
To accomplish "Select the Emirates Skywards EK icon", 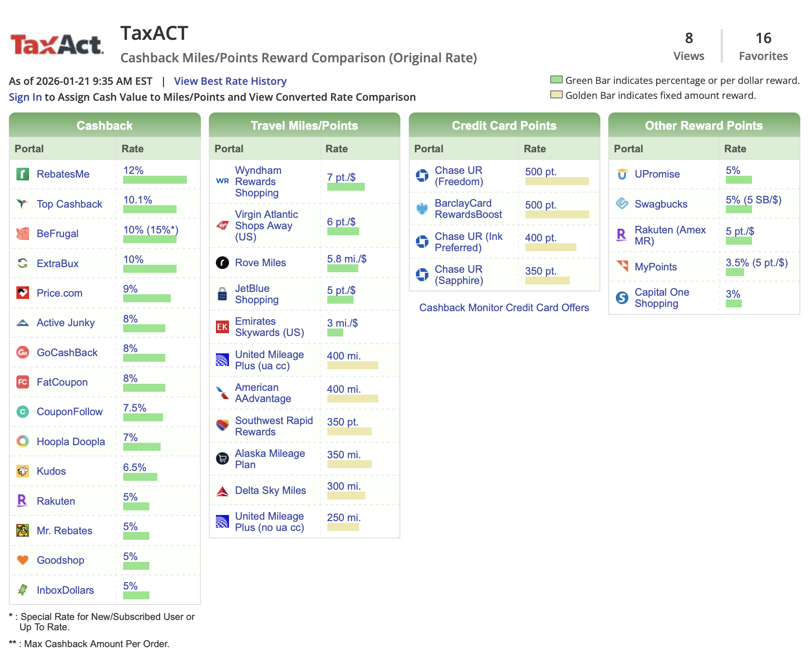I will tap(222, 327).
